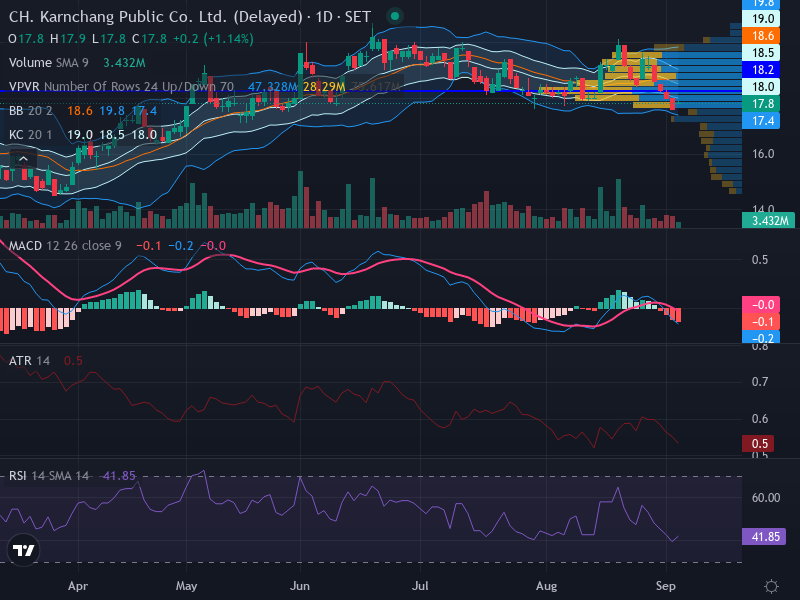Click the +0.2 (+1.14%) change value
800x600 pixels.
point(213,39)
